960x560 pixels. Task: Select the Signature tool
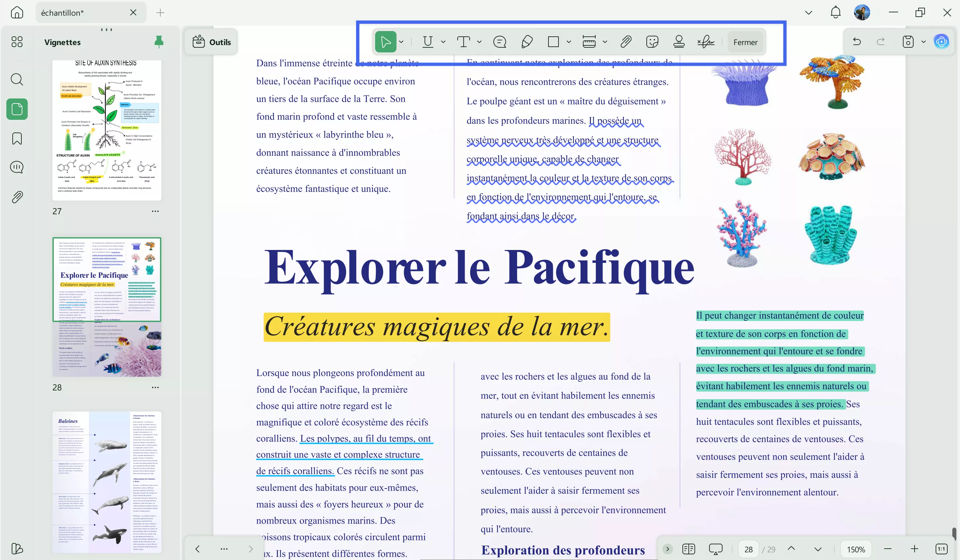705,42
